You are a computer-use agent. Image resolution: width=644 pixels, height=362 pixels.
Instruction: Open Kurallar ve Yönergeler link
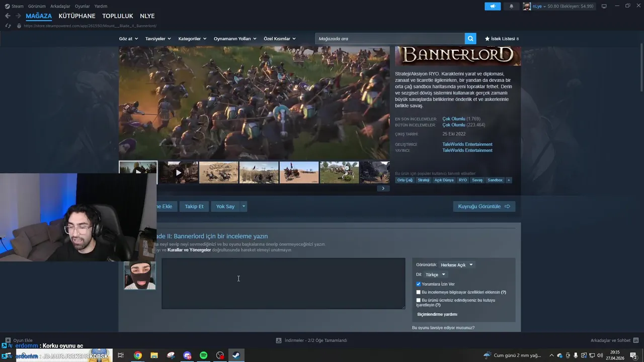(189, 250)
